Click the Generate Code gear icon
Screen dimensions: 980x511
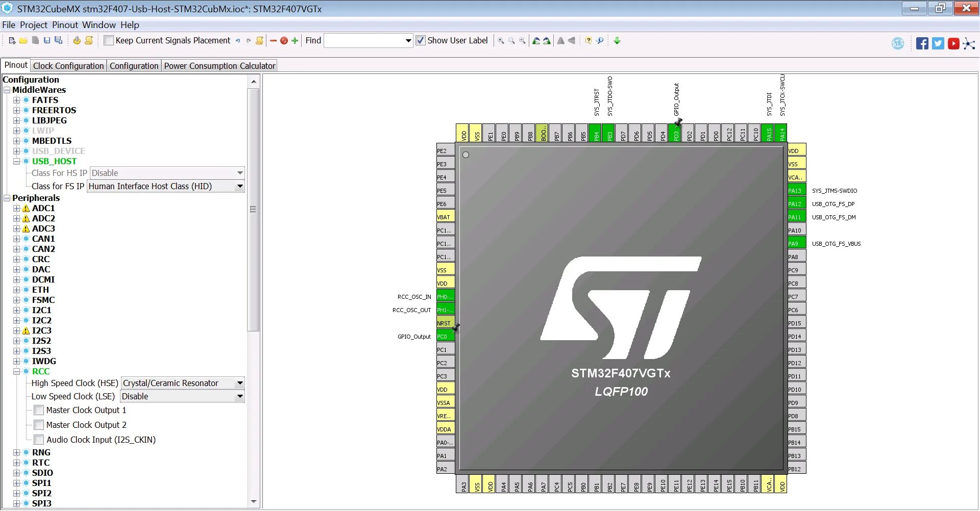pos(77,40)
